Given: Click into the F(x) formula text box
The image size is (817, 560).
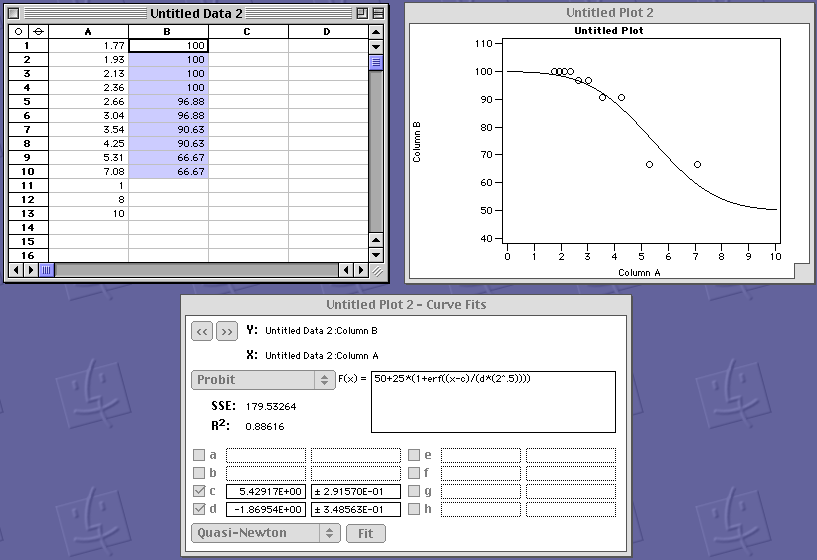Looking at the screenshot, I should tap(492, 402).
